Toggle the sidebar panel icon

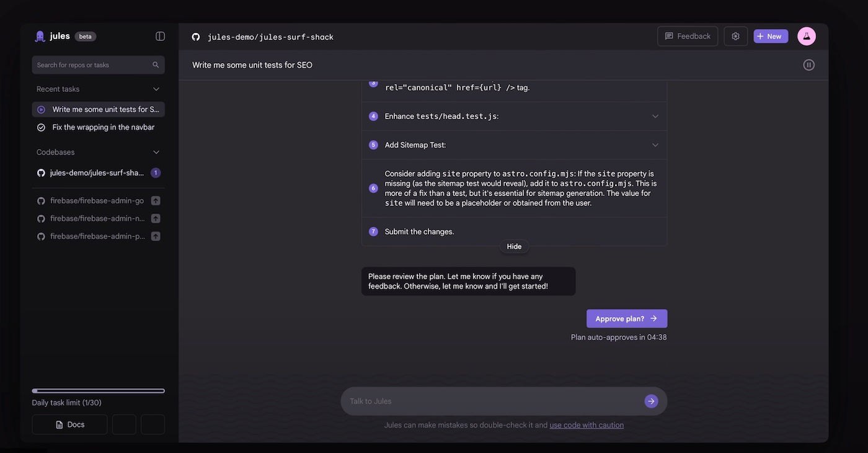pyautogui.click(x=160, y=36)
